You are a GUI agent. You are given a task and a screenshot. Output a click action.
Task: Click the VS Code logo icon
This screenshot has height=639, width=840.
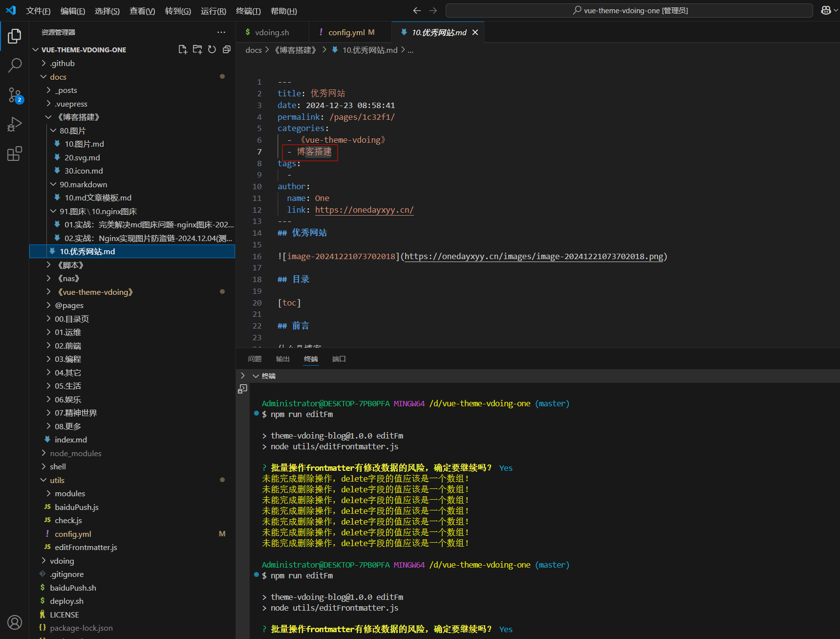(11, 10)
